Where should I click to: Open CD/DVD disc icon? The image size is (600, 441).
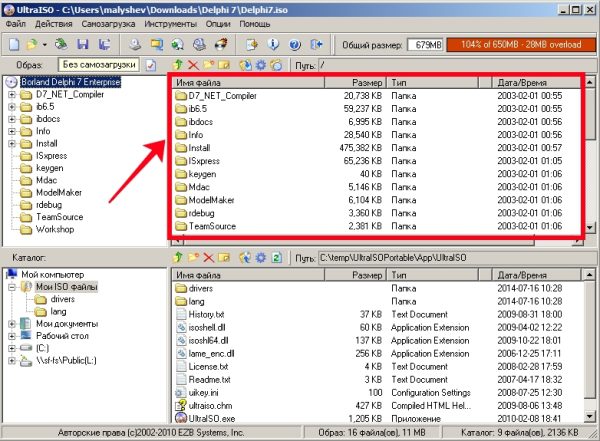pyautogui.click(x=60, y=45)
